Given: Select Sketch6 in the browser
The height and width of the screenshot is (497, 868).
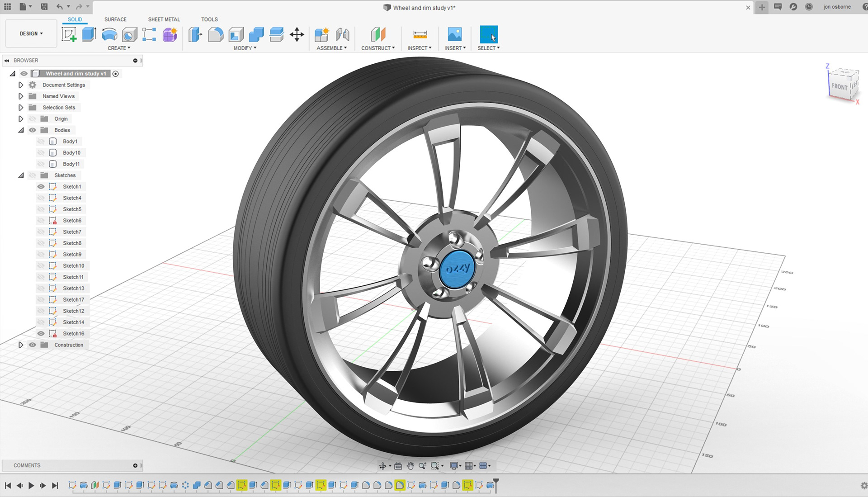Looking at the screenshot, I should click(72, 221).
